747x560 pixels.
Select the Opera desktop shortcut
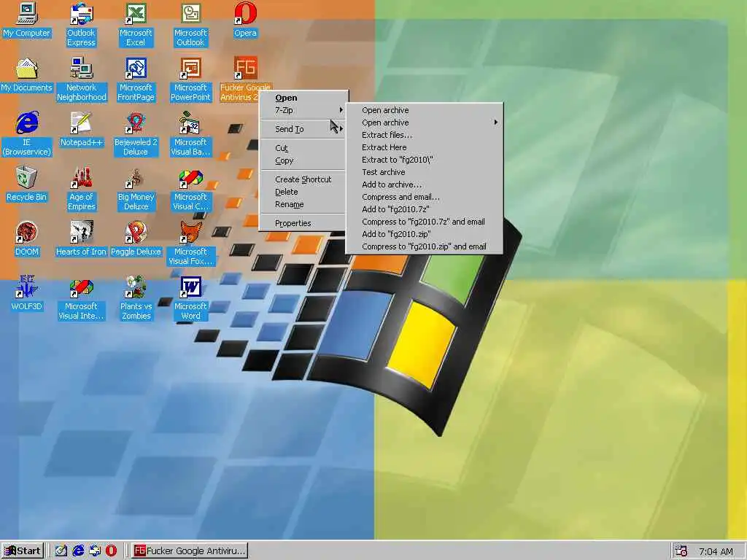245,20
